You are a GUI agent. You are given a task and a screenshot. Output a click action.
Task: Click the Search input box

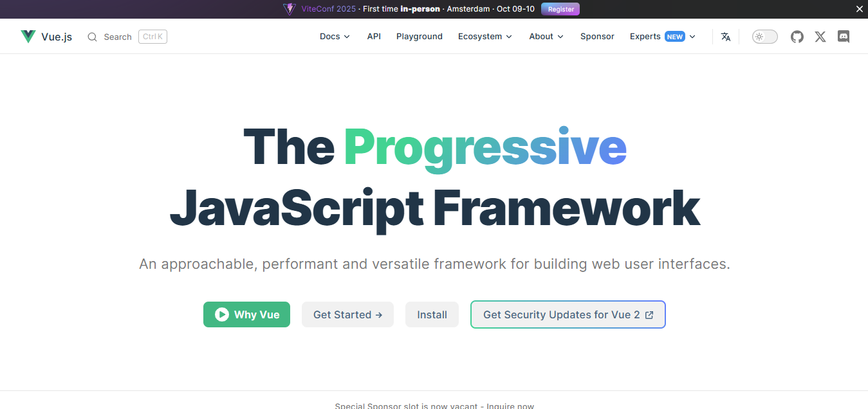127,37
